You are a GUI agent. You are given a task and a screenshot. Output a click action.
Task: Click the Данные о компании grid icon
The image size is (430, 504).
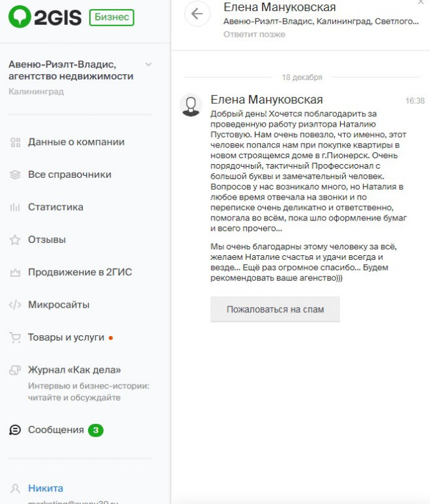15,142
